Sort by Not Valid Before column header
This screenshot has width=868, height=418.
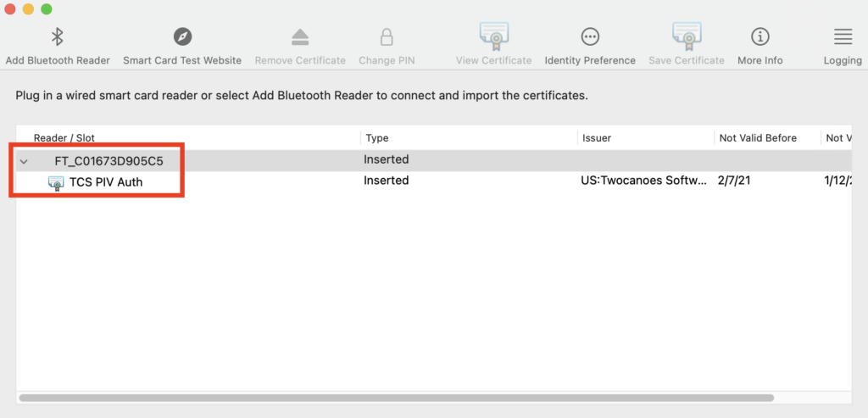(758, 138)
